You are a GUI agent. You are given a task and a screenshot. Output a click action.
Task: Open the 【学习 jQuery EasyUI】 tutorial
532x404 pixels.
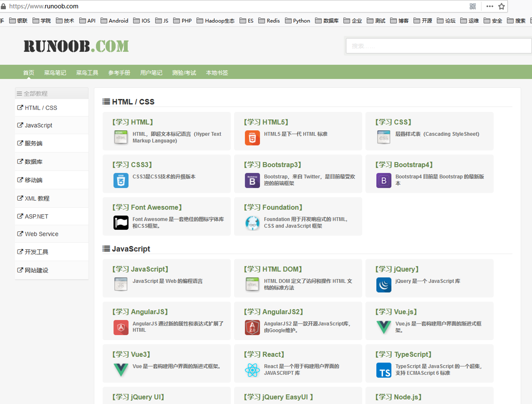278,397
